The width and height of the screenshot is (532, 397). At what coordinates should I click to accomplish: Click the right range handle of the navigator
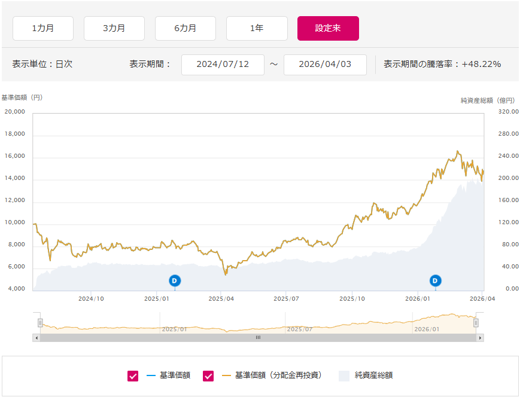click(476, 323)
